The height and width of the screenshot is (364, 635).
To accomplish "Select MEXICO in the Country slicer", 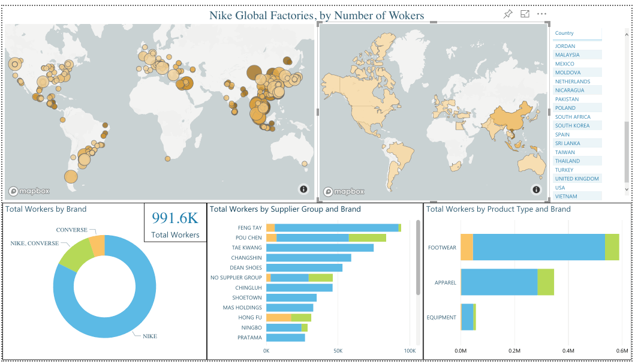I will point(577,64).
